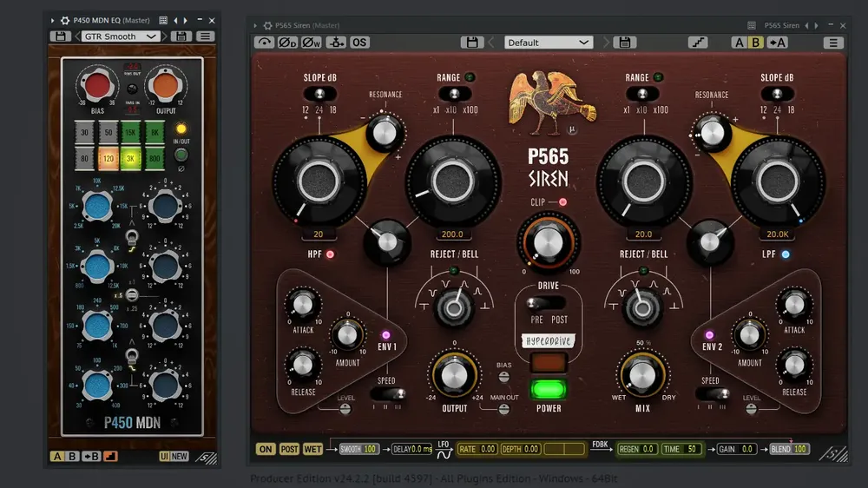This screenshot has width=868, height=488.
Task: Select next preset arrow after GTR Smooth
Action: pos(165,36)
